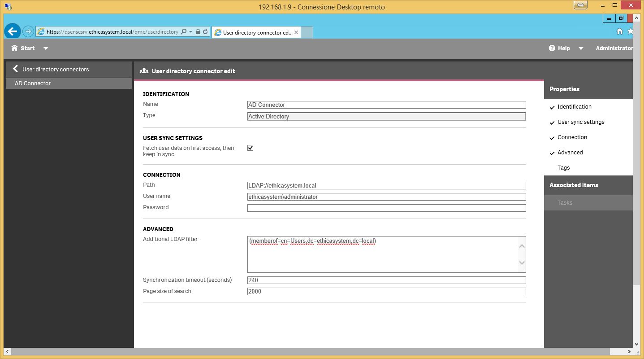Minimize the Internet Explorer window
The height and width of the screenshot is (359, 644).
609,18
